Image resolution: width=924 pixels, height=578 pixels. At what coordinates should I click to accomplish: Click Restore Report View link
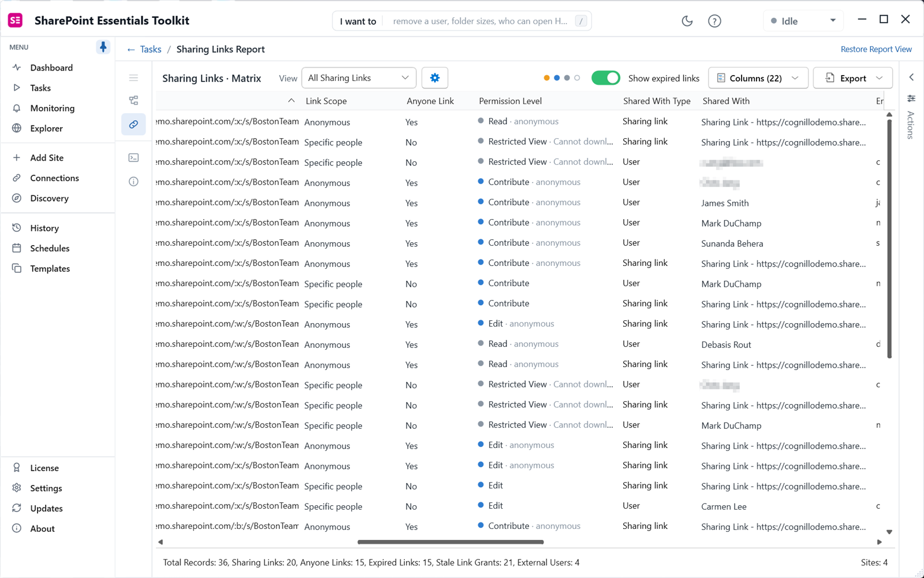pyautogui.click(x=876, y=49)
